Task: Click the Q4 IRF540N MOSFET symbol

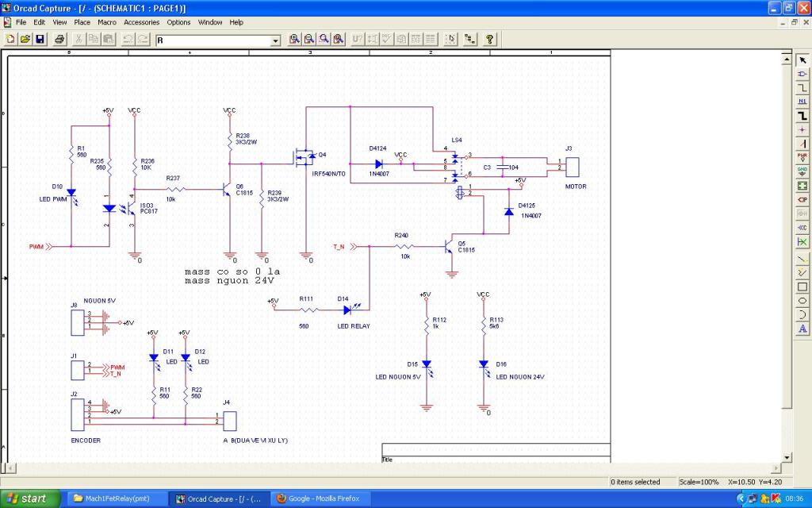Action: (305, 157)
